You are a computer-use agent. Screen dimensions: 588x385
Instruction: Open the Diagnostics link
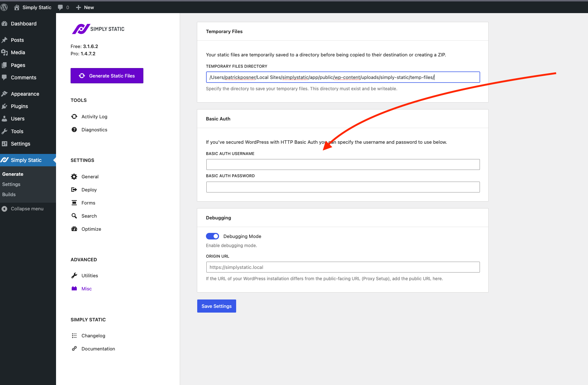[x=94, y=130]
